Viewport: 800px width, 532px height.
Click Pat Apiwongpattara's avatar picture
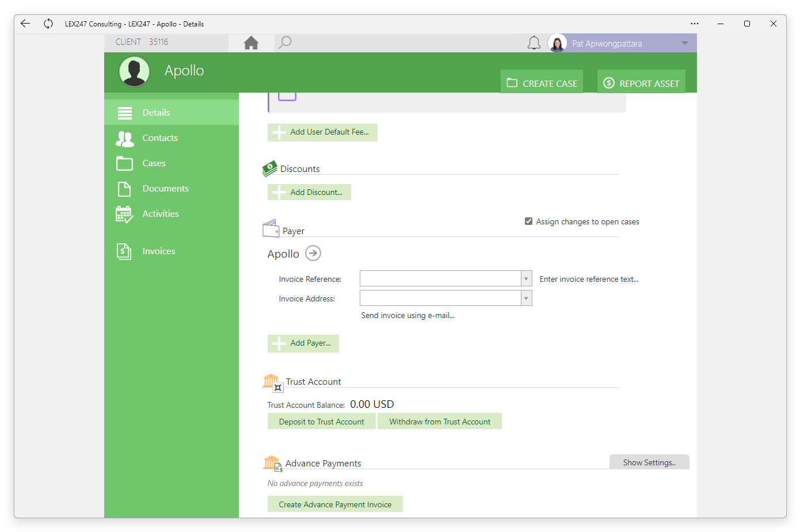557,43
